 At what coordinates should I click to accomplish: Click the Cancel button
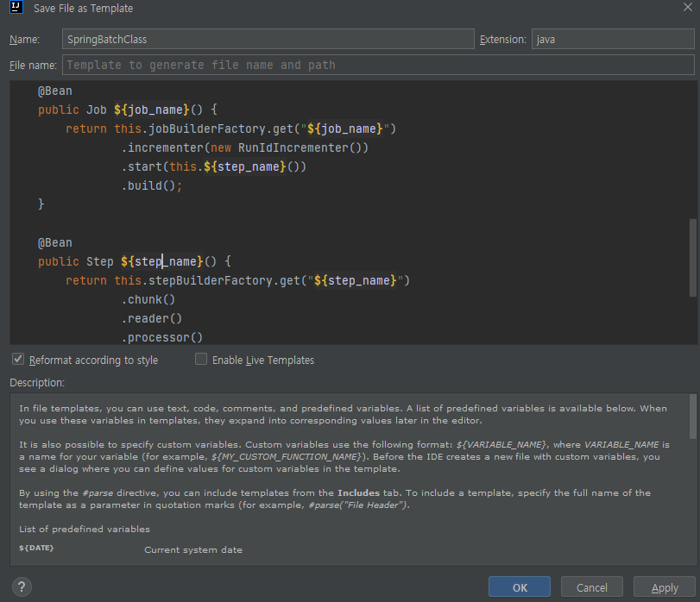click(591, 586)
